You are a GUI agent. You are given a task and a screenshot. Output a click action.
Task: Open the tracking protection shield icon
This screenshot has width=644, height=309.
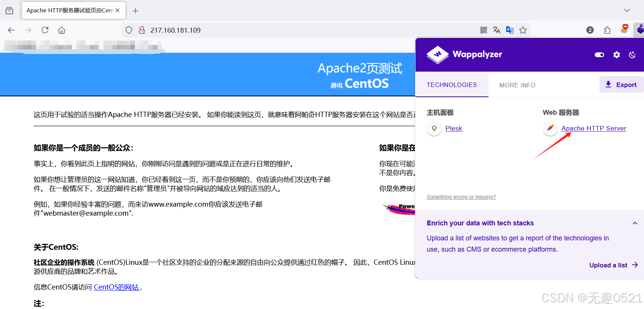click(129, 30)
